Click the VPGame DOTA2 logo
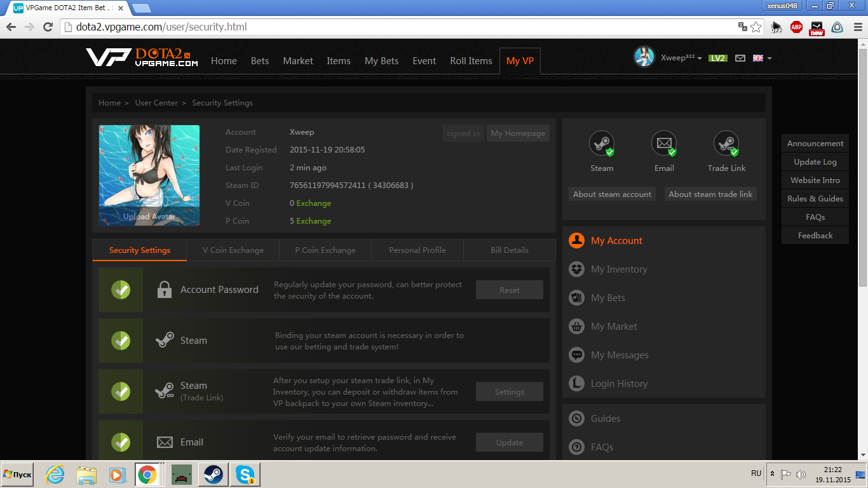This screenshot has height=488, width=868. (x=142, y=57)
